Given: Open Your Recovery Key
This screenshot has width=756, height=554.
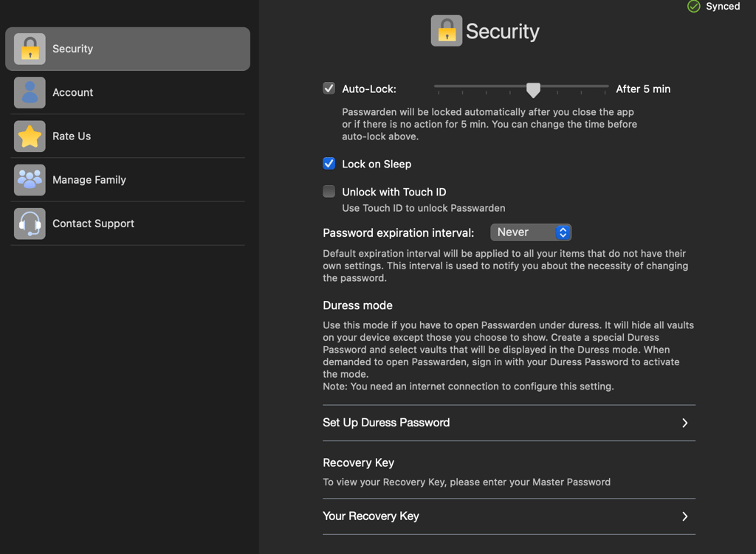Looking at the screenshot, I should (x=509, y=516).
